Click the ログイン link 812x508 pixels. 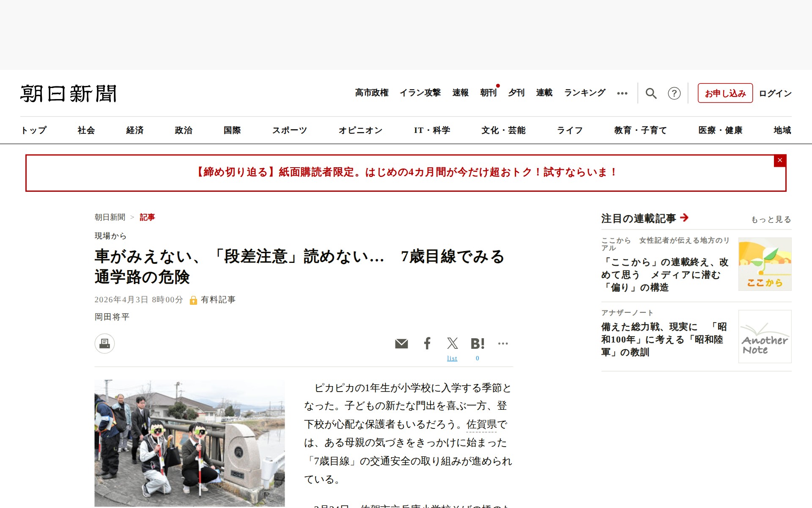775,93
